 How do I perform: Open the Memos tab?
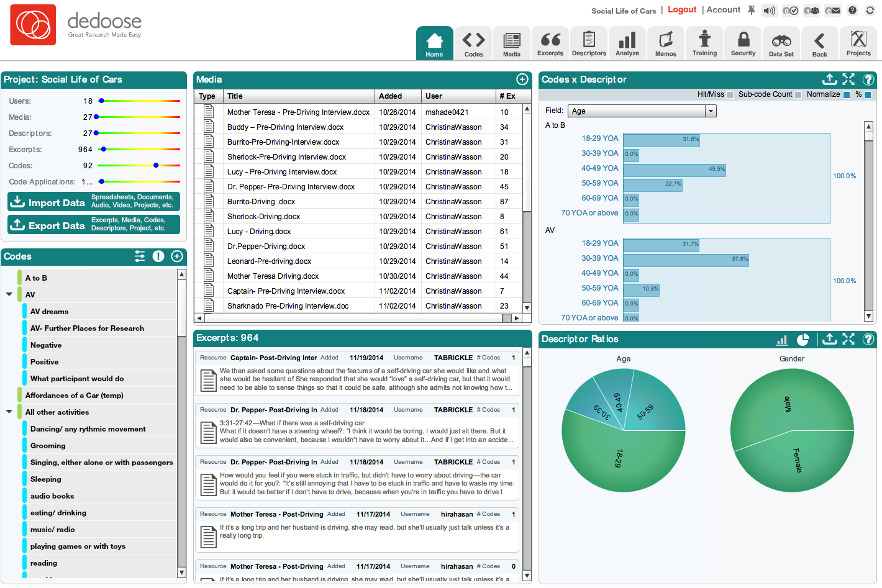pos(666,43)
